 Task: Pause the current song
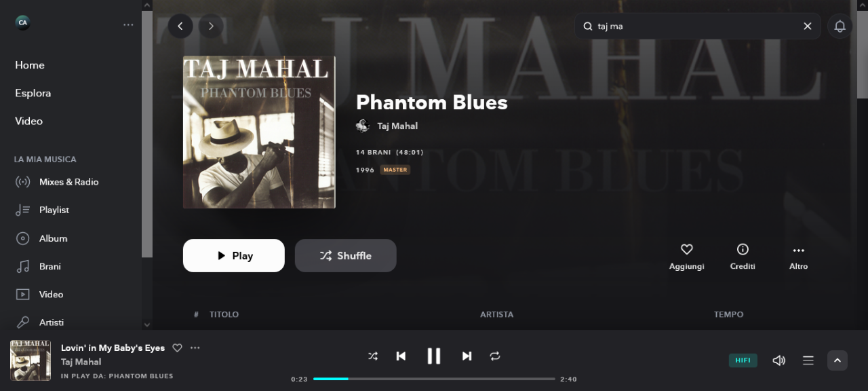coord(434,356)
